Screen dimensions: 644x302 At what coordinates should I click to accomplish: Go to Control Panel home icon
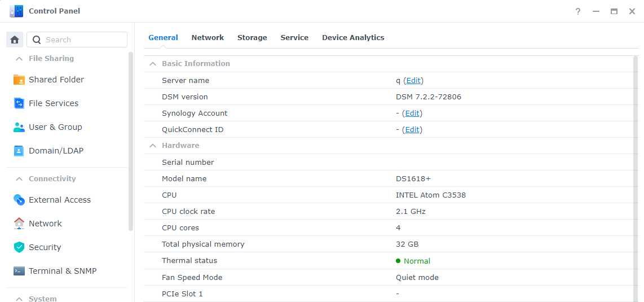15,40
